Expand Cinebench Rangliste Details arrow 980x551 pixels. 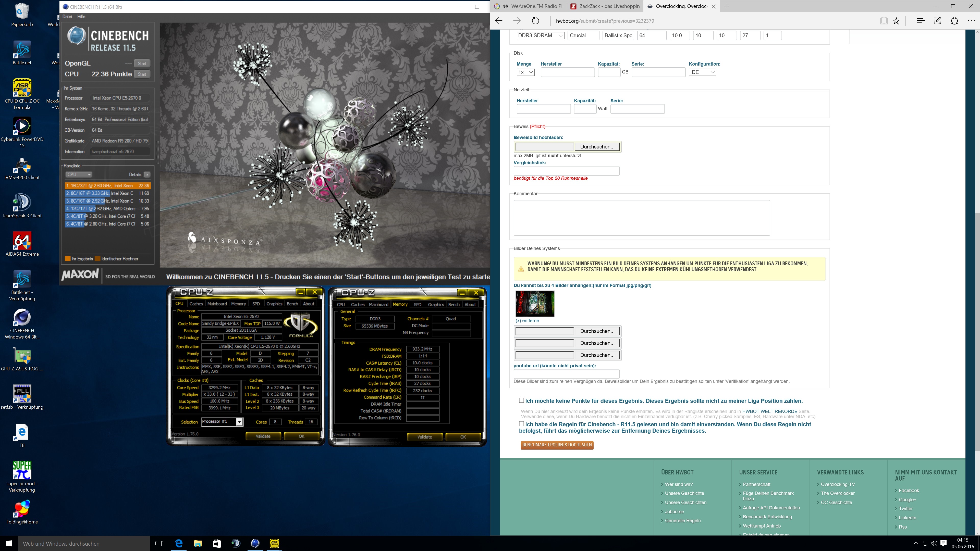147,174
